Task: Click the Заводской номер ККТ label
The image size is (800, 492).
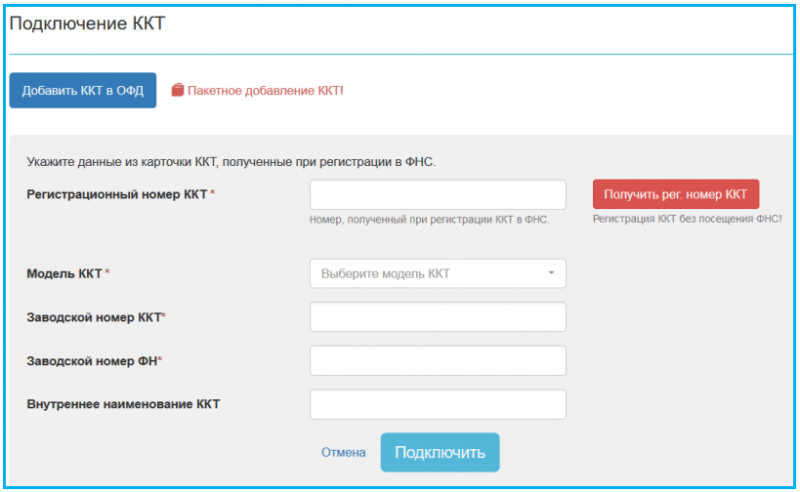Action: point(95,317)
